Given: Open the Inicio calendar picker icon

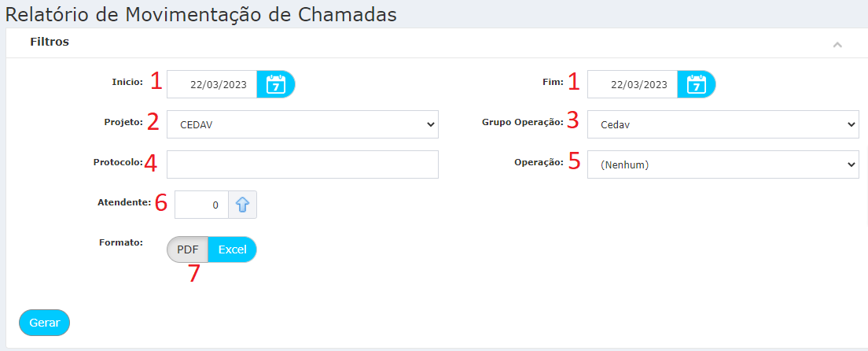Looking at the screenshot, I should (x=276, y=85).
